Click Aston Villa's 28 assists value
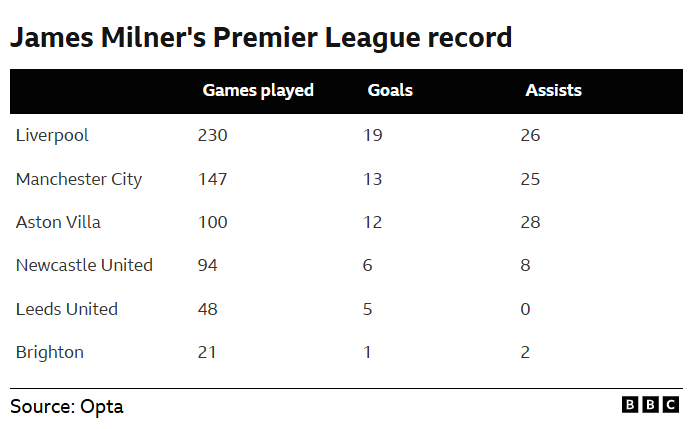 point(530,222)
